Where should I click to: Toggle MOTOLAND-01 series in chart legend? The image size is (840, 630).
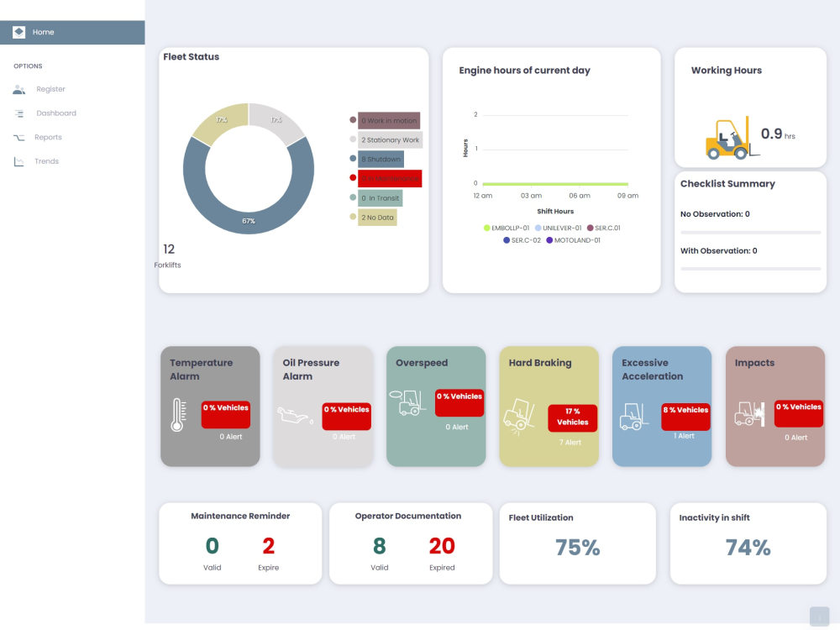(x=573, y=240)
